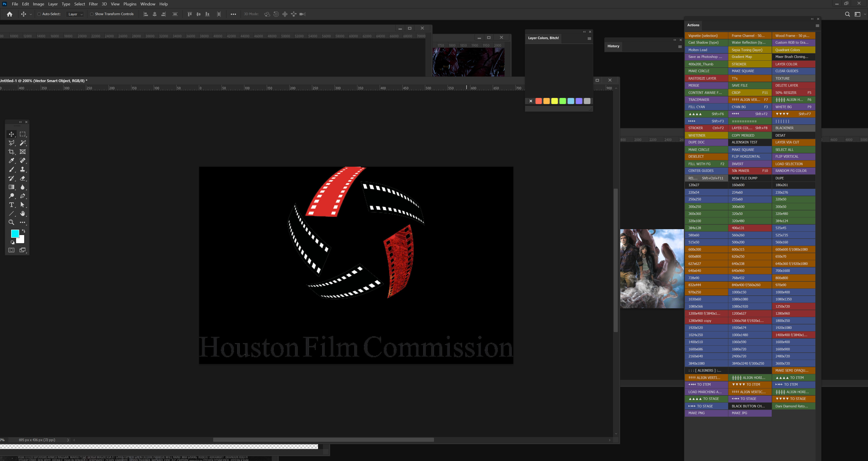This screenshot has width=868, height=461.
Task: Reset default foreground and background colors
Action: click(12, 242)
